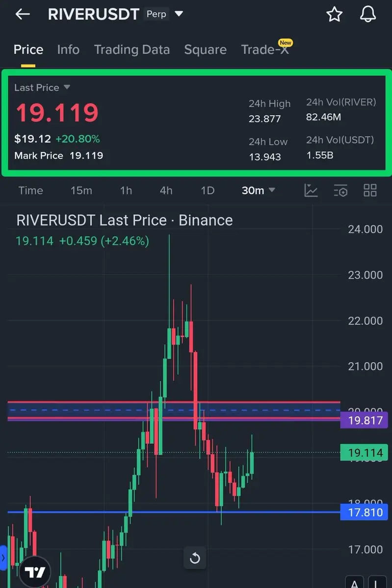
Task: Go to the Square tab
Action: pos(205,49)
